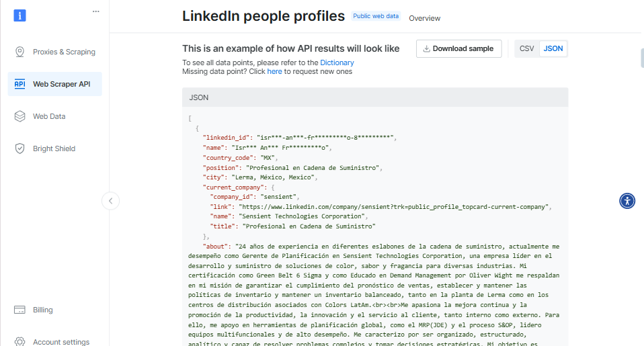Image resolution: width=644 pixels, height=346 pixels.
Task: Open Bright Shield section
Action: (55, 148)
